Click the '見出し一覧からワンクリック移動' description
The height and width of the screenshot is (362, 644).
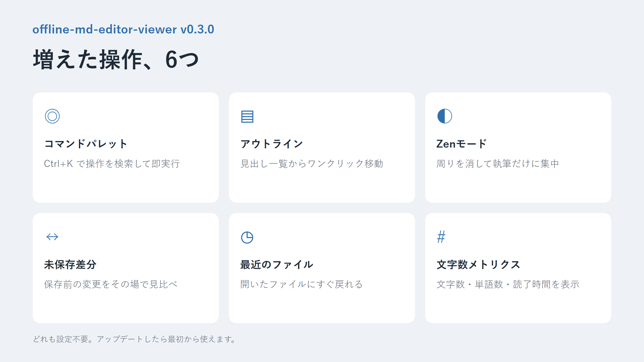(312, 164)
